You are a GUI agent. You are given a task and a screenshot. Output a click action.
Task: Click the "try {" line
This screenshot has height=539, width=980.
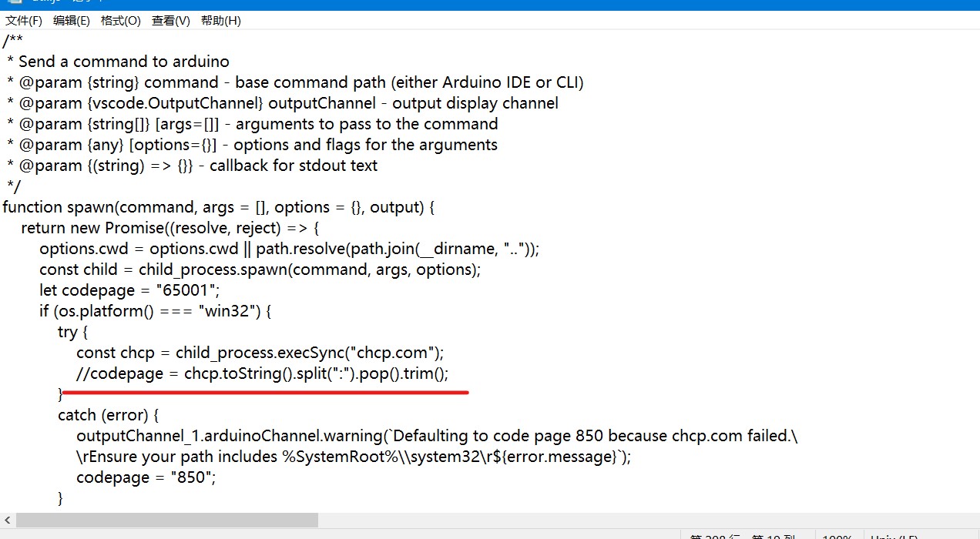click(72, 332)
